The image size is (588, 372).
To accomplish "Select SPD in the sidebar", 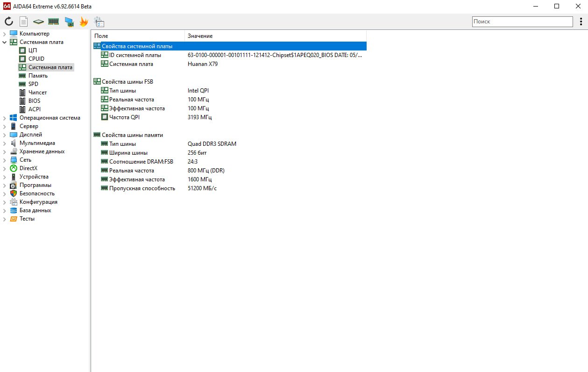I will (33, 84).
